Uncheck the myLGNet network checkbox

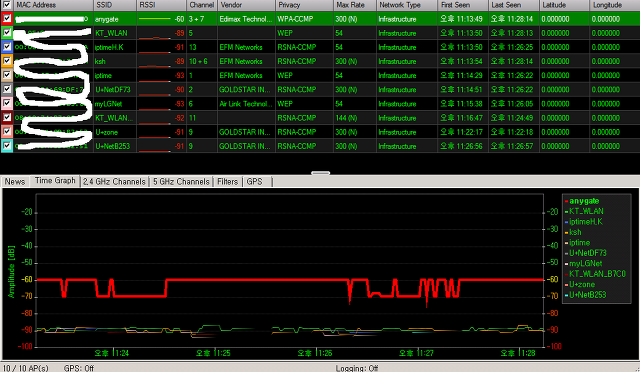click(7, 103)
